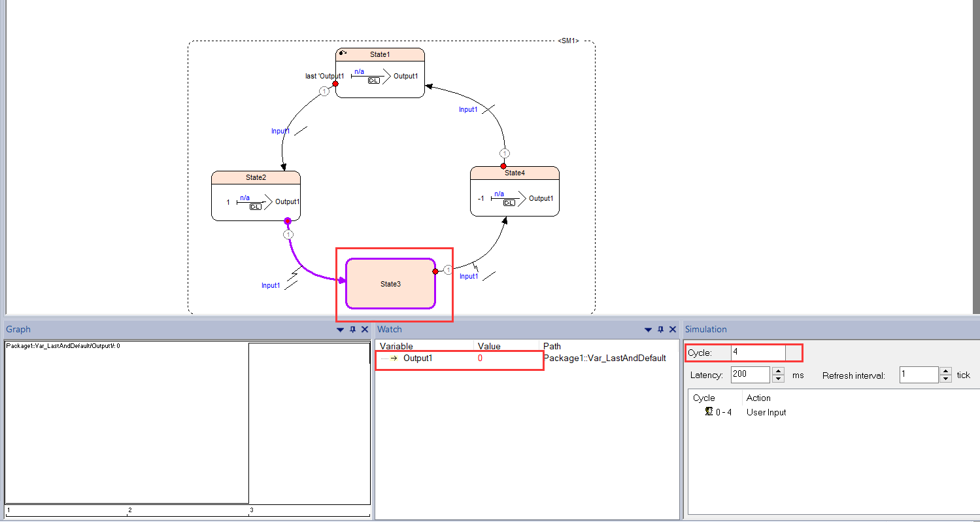Image resolution: width=980 pixels, height=522 pixels.
Task: Click the Output1 output label in State2
Action: tap(287, 201)
